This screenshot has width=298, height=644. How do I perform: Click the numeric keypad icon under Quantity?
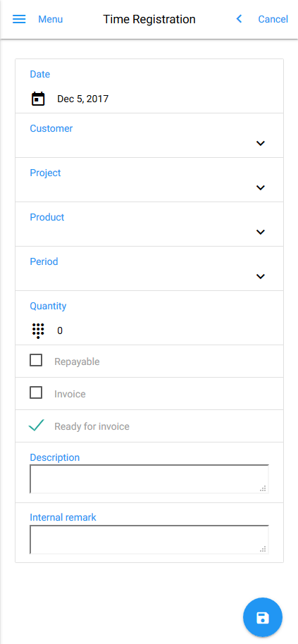pos(38,330)
